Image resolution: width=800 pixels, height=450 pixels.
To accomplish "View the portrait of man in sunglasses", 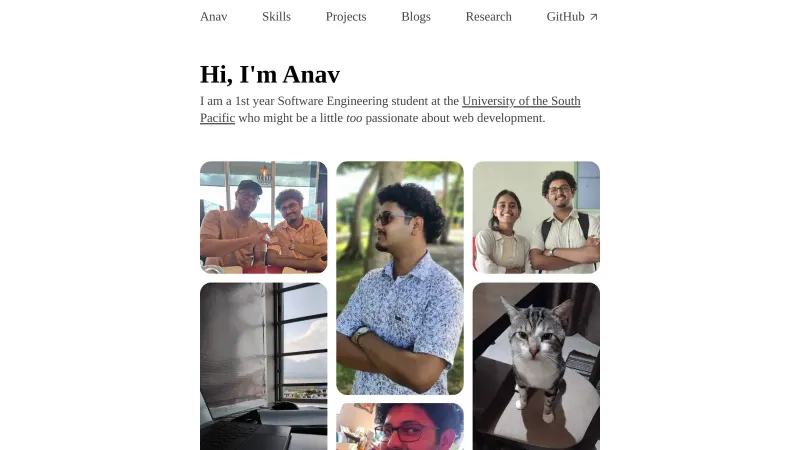I will tap(400, 278).
